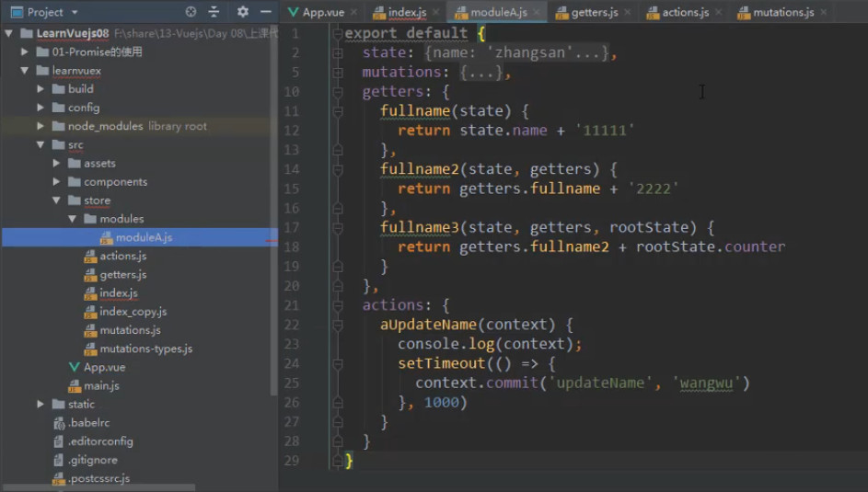
Task: Expand the config folder
Action: (x=41, y=108)
